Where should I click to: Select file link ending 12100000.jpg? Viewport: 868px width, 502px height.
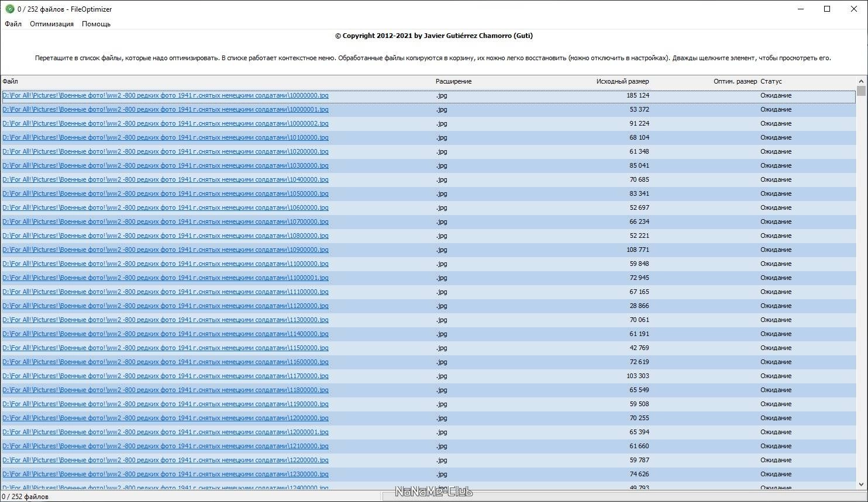point(166,446)
